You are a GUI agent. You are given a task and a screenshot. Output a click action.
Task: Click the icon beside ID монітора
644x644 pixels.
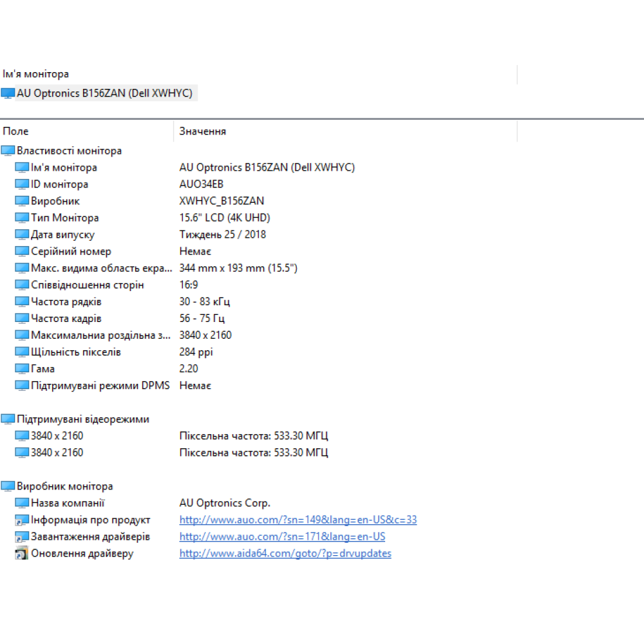click(x=22, y=184)
